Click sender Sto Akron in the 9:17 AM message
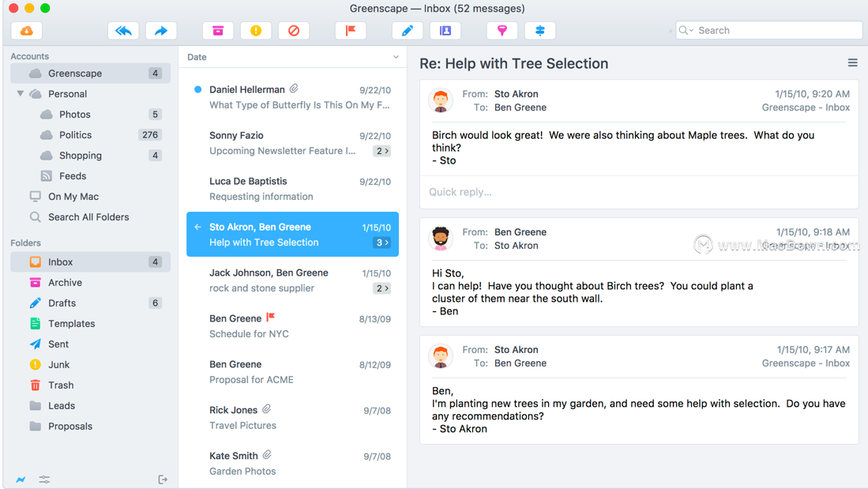This screenshot has height=489, width=868. coord(516,349)
